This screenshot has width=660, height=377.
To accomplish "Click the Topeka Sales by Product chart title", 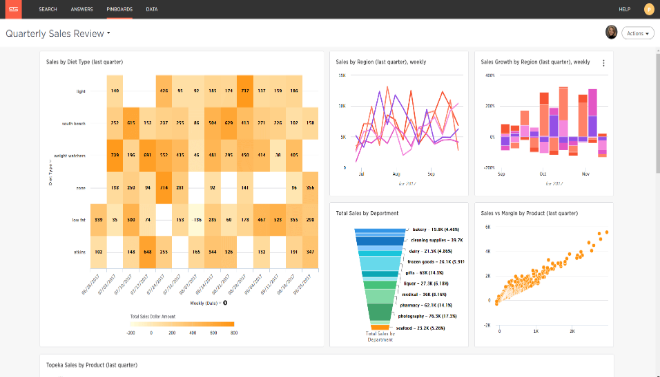I will point(92,365).
